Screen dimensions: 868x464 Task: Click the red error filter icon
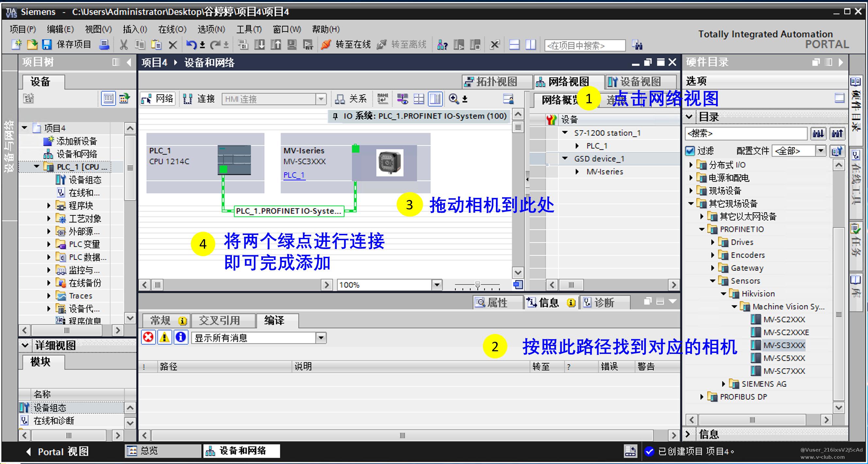tap(148, 337)
